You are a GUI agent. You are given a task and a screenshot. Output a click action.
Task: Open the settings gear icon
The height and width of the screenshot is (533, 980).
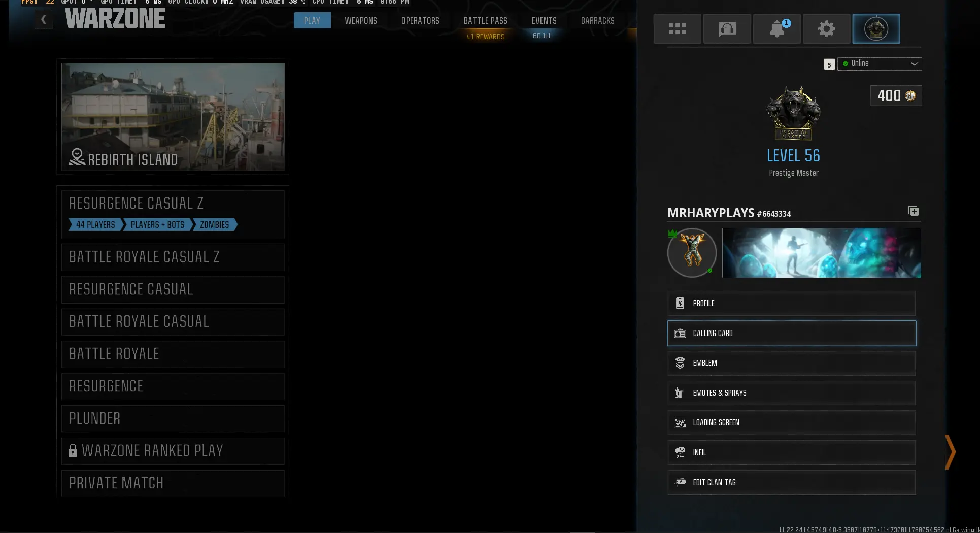coord(826,29)
